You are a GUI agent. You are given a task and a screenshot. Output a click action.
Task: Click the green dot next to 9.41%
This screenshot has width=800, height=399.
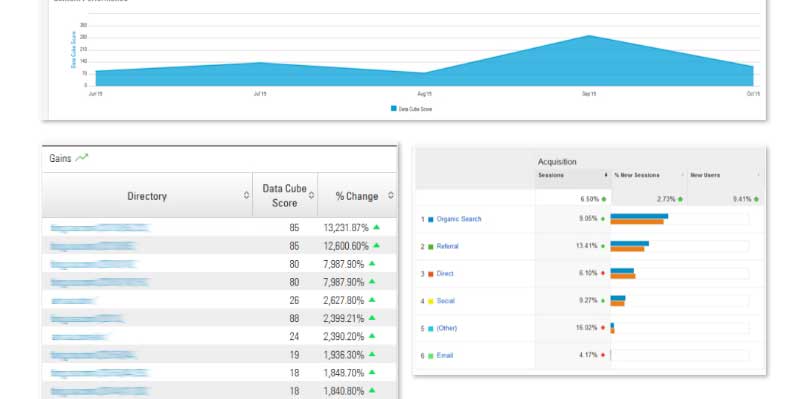pos(757,199)
